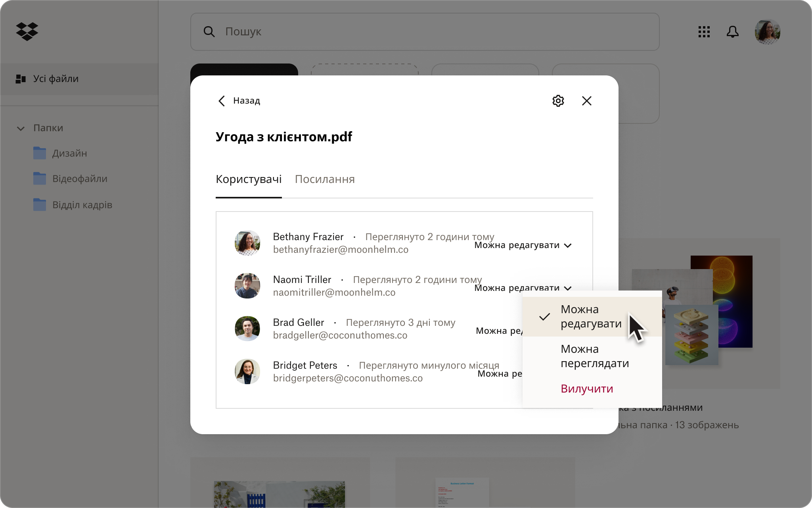Screen dimensions: 812x508
Task: Collapse the Папки section chevron
Action: 21,128
